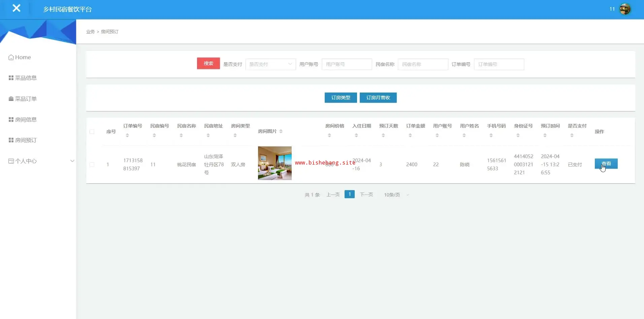Sort by 入住日期 column arrows

click(356, 135)
